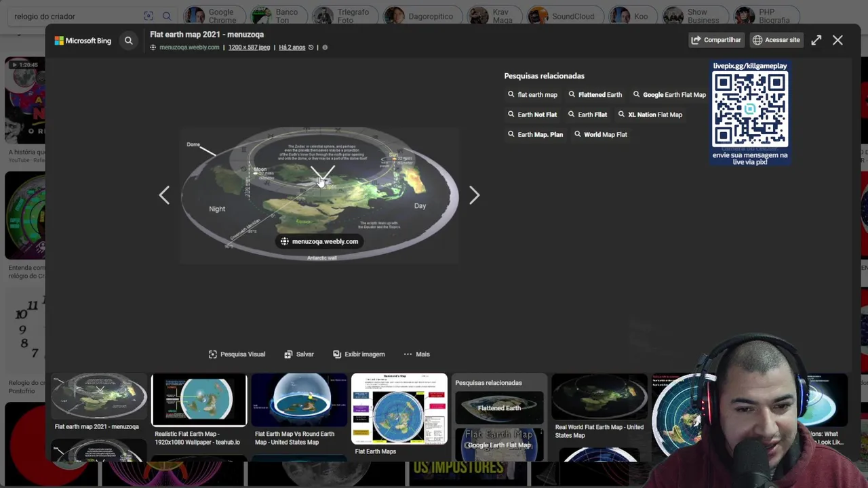Image resolution: width=868 pixels, height=488 pixels.
Task: Go to the next image with right arrow
Action: (474, 195)
